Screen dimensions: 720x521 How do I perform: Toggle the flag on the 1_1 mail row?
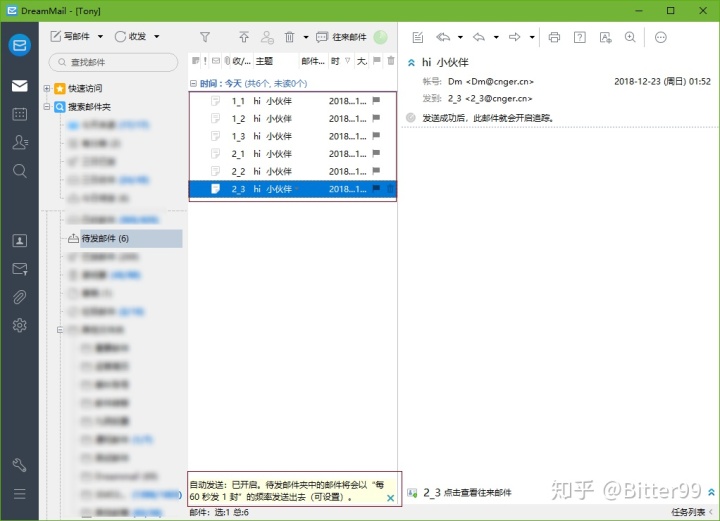(x=376, y=101)
